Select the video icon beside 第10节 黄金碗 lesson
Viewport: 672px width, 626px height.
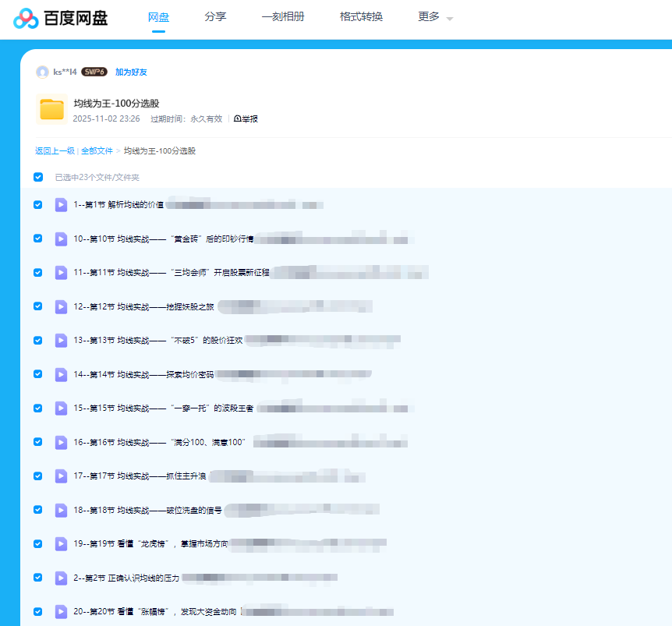coord(61,239)
